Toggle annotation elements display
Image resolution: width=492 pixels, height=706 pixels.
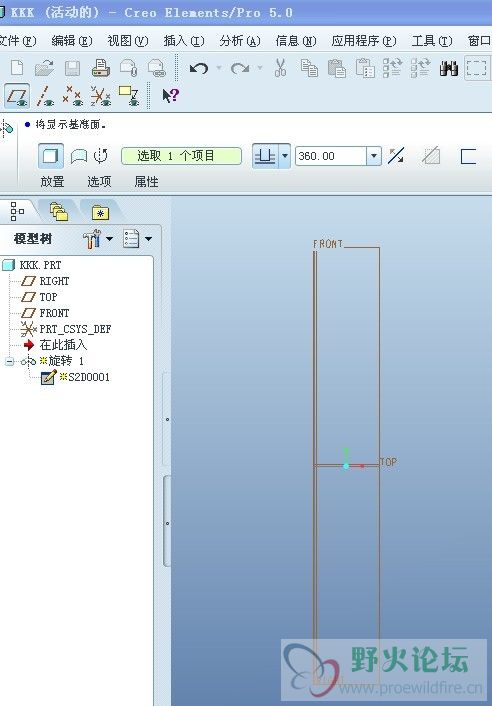pyautogui.click(x=129, y=96)
